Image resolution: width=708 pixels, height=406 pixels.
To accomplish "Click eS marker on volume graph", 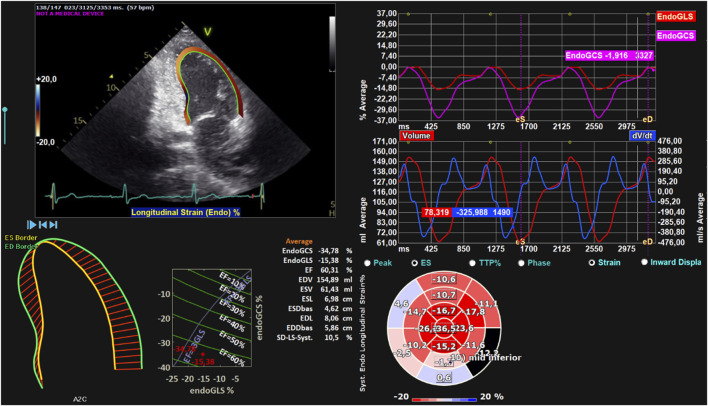I will click(x=520, y=242).
